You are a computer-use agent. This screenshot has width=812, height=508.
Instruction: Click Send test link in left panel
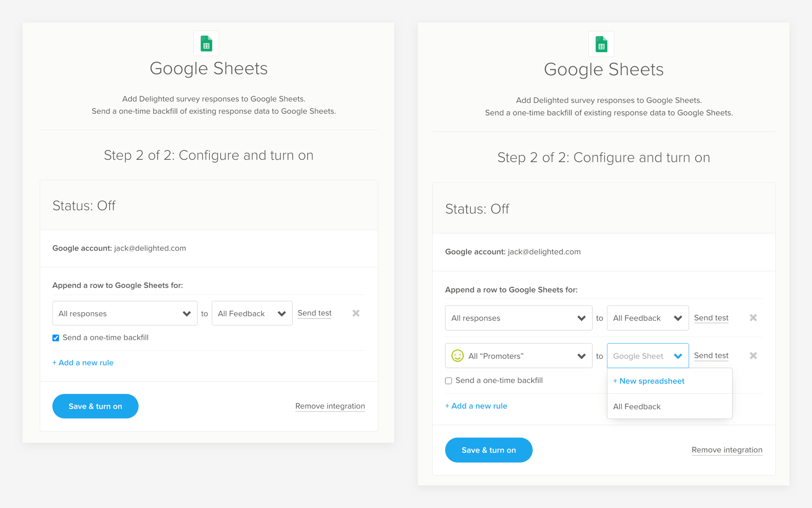click(x=314, y=313)
